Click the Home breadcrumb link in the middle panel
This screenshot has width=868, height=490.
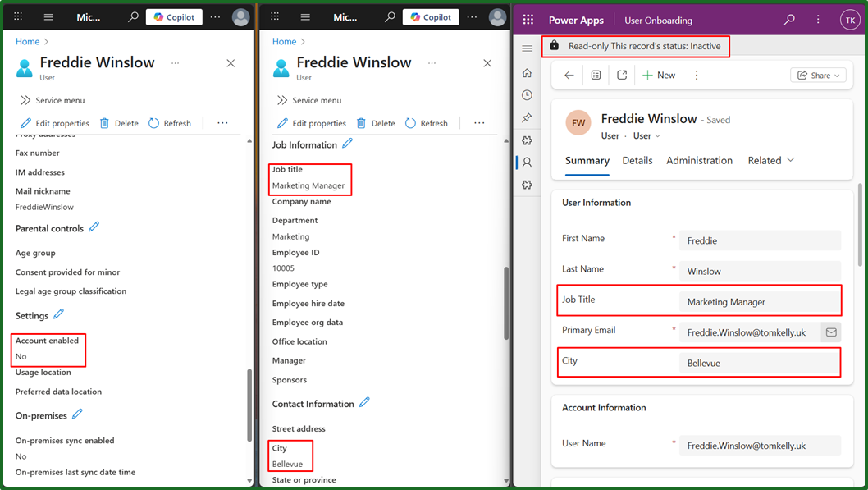(284, 42)
